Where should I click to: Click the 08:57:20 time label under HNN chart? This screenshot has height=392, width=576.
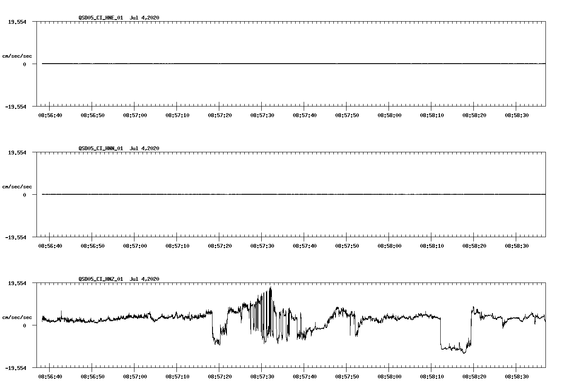click(220, 246)
